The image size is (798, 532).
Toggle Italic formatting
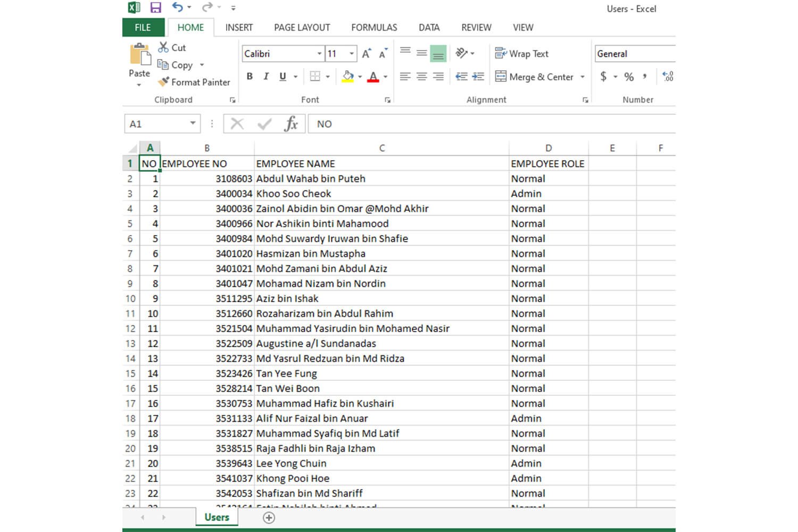[x=266, y=77]
